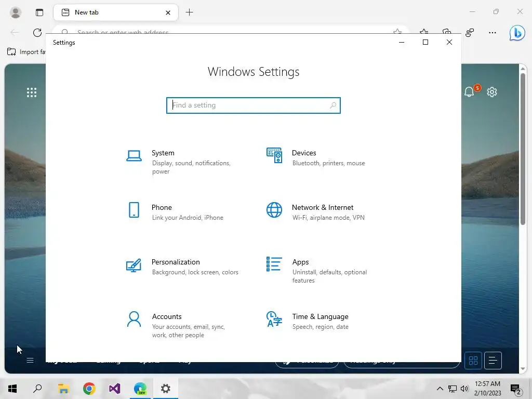Switch to Edge Dev in the taskbar
This screenshot has height=399, width=532.
point(140,389)
